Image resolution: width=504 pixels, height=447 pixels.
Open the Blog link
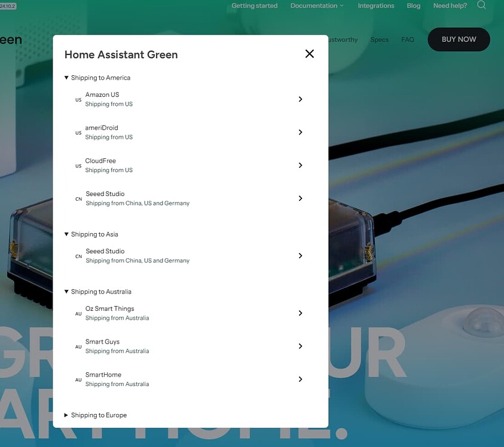tap(413, 5)
